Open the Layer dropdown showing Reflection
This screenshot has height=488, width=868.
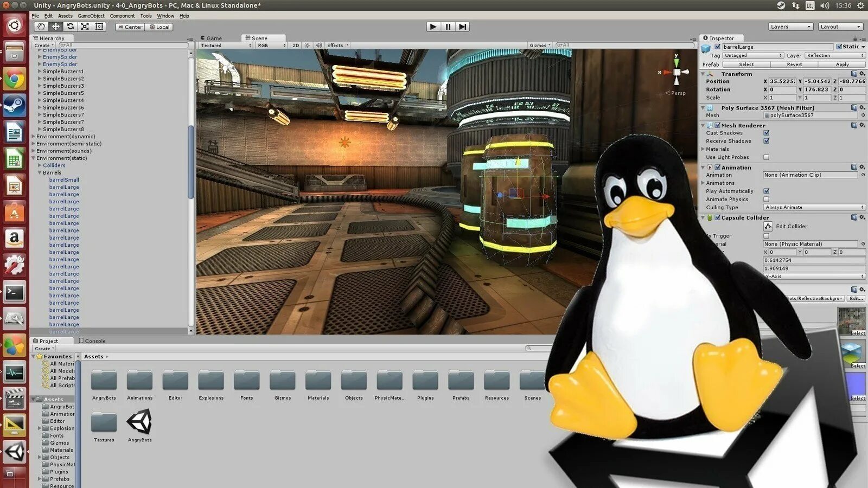coord(834,55)
